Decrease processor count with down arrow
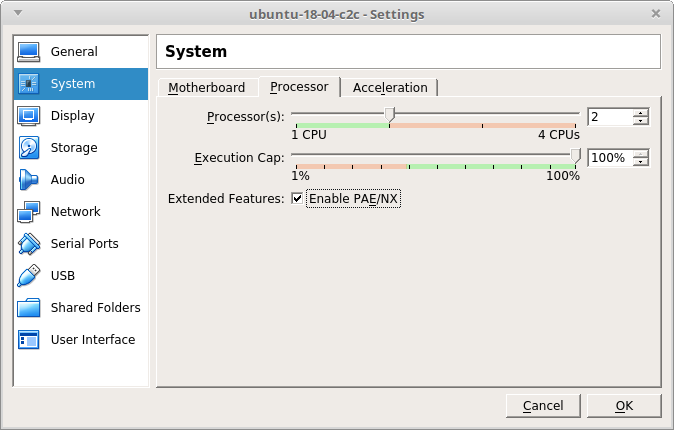 pyautogui.click(x=640, y=122)
